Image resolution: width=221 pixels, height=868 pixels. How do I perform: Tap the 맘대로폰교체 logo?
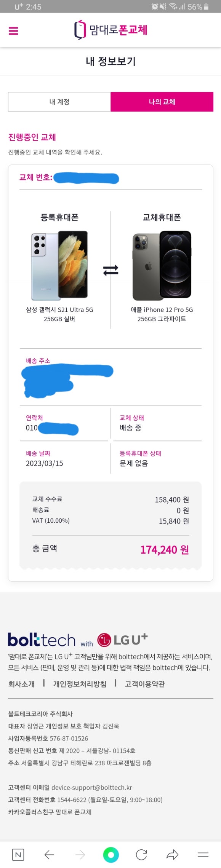[110, 30]
